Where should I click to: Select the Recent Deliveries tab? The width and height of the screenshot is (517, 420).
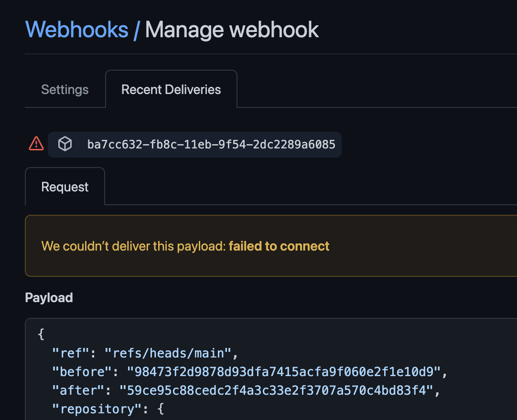(x=171, y=89)
